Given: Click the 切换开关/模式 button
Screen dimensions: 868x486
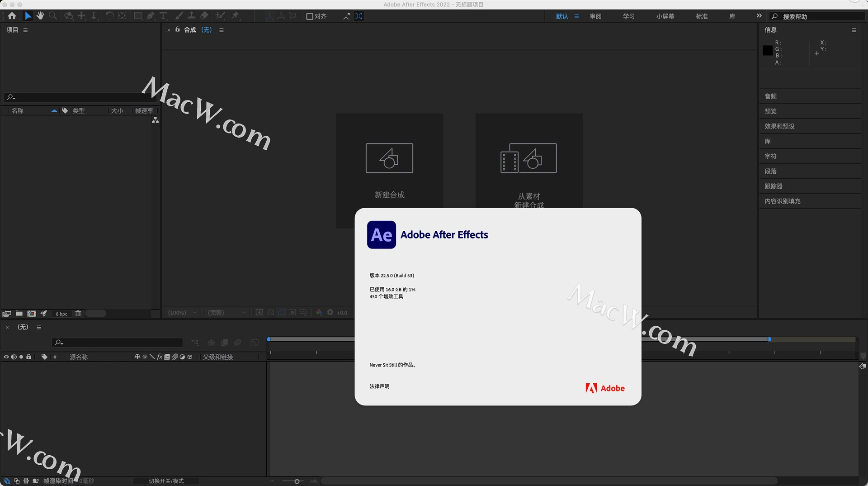Looking at the screenshot, I should 166,481.
